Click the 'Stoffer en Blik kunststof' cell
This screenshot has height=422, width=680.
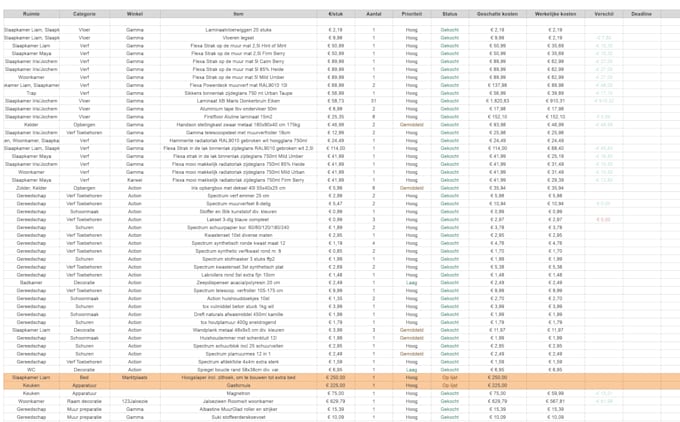[238, 212]
